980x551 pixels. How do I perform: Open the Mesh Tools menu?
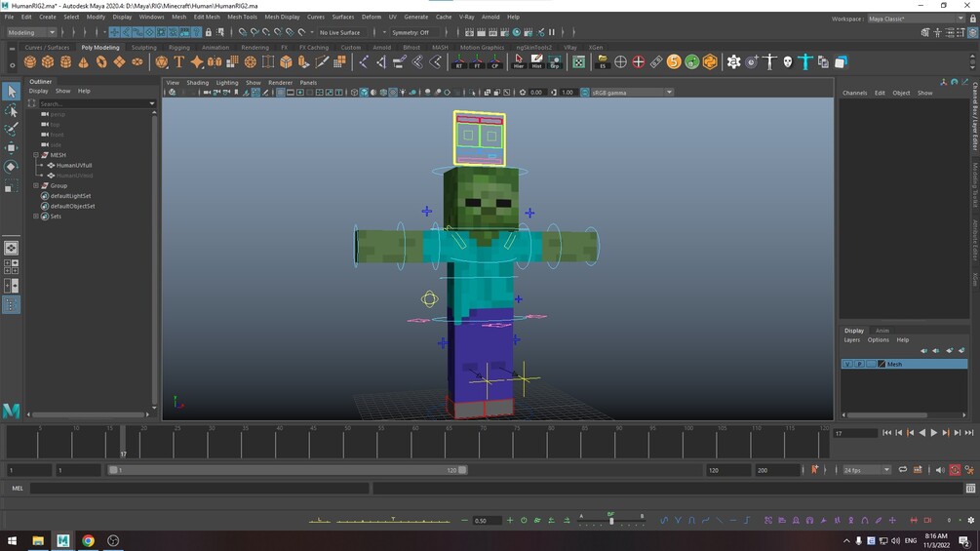(x=242, y=17)
